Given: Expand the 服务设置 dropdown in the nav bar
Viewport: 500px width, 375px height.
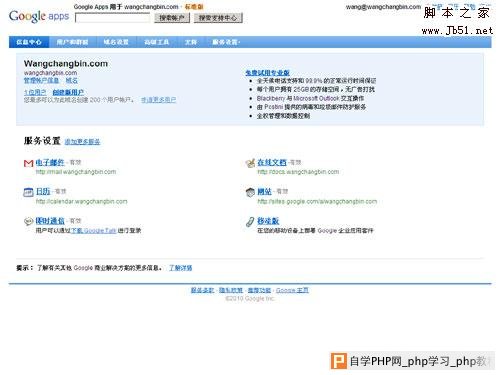Looking at the screenshot, I should (226, 42).
